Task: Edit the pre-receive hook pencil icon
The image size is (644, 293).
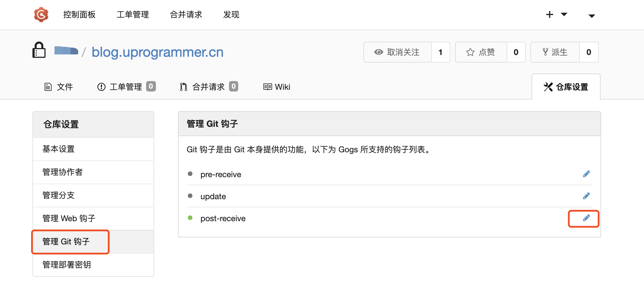Action: point(586,174)
